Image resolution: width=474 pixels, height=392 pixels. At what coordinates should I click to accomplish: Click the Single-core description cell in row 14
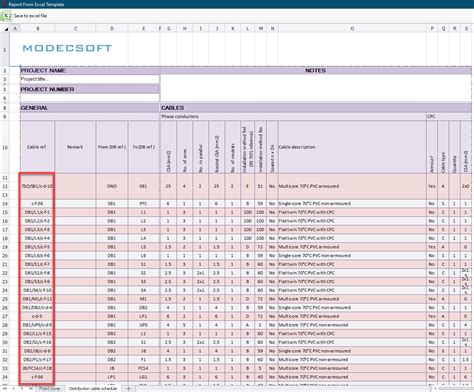tap(352, 204)
